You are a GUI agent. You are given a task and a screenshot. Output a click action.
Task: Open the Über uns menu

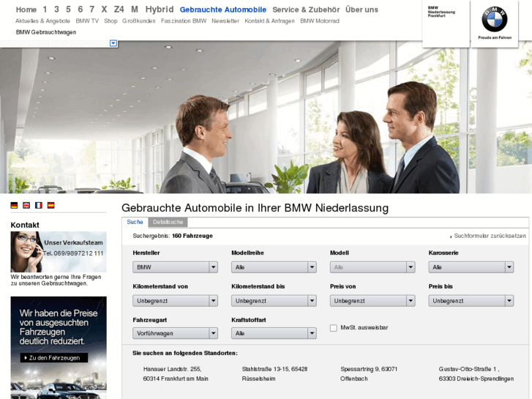coord(361,10)
